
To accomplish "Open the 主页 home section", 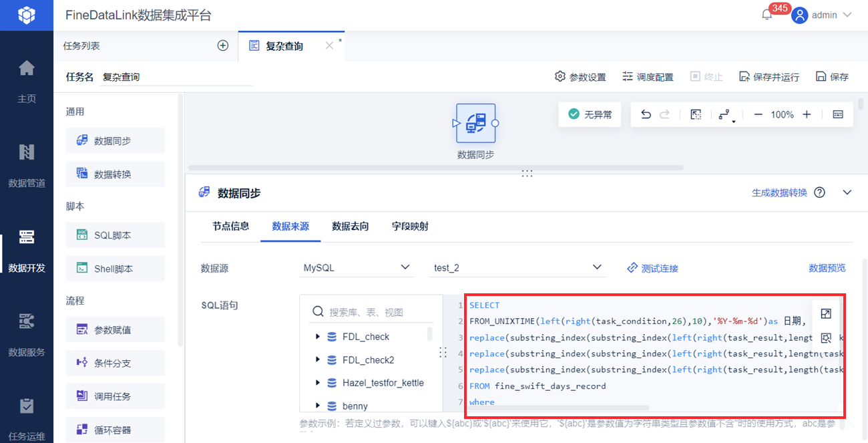I will (x=27, y=82).
